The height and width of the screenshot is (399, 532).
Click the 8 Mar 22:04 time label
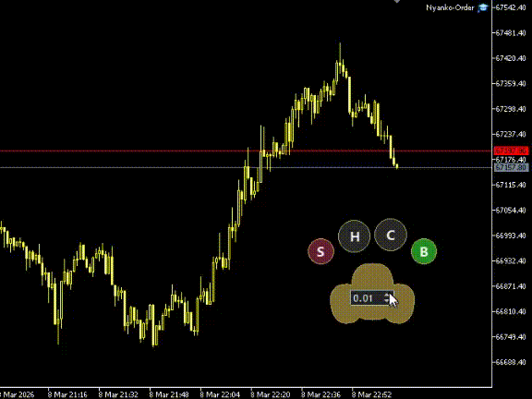click(220, 394)
